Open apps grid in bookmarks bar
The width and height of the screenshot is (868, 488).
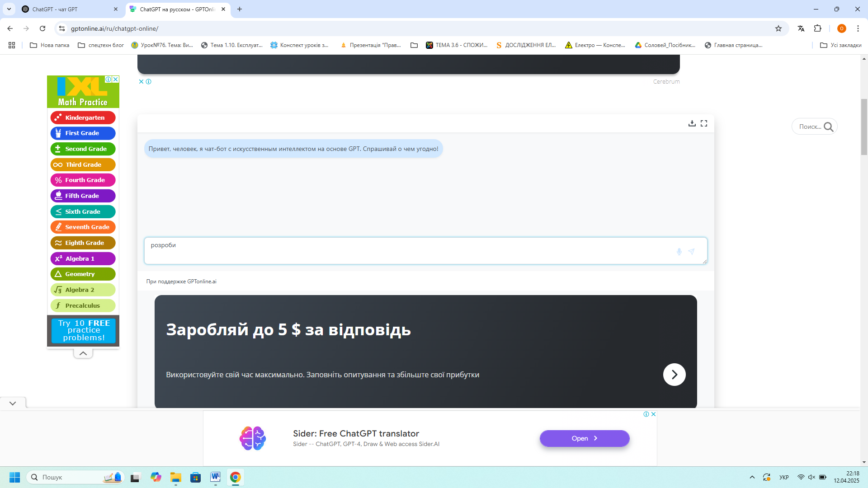pyautogui.click(x=12, y=45)
